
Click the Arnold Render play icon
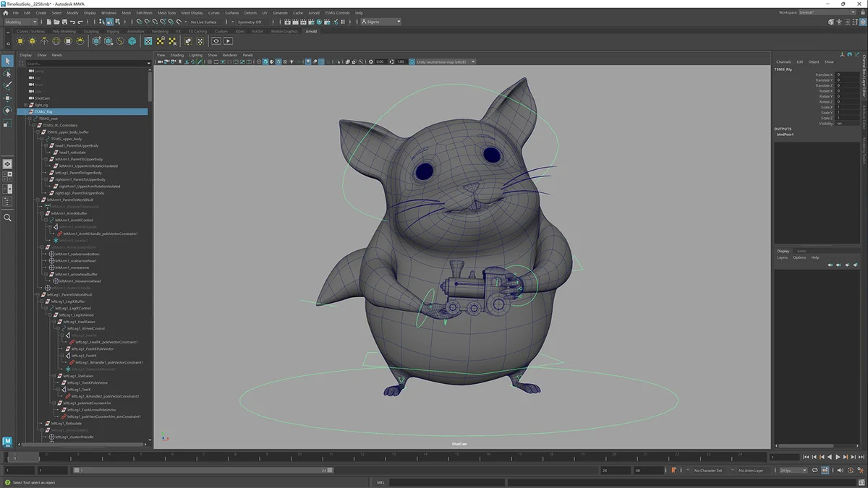coord(228,42)
